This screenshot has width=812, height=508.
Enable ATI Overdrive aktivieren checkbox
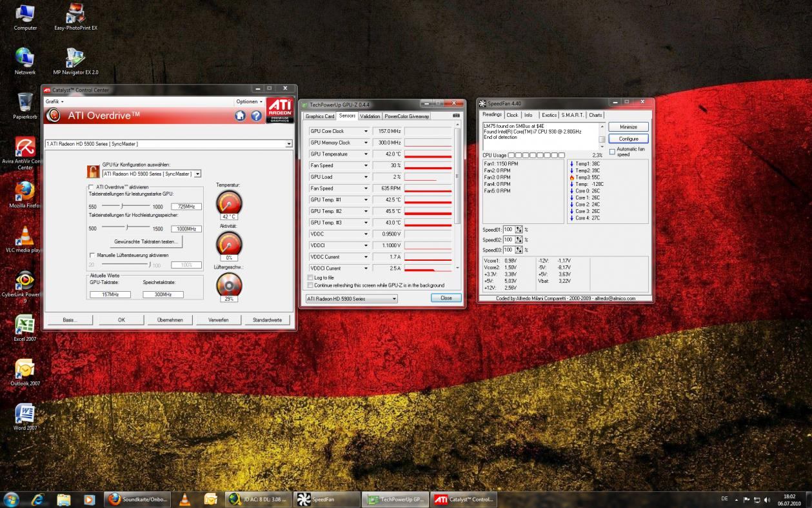(x=92, y=187)
